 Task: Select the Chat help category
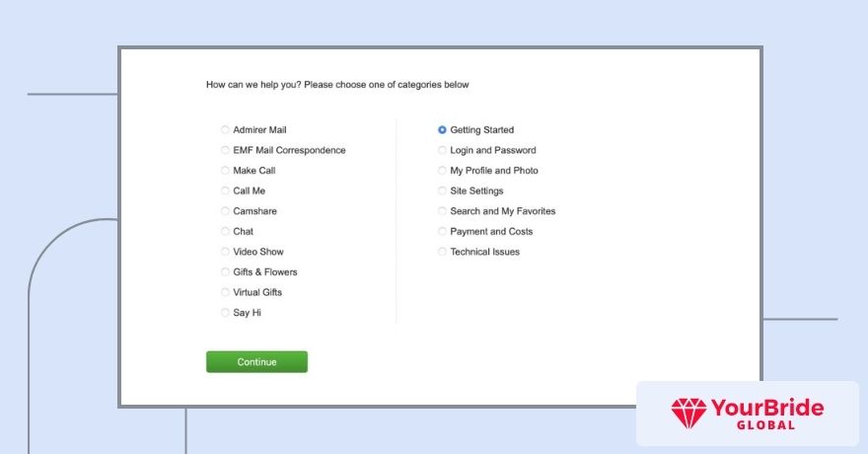pos(225,231)
